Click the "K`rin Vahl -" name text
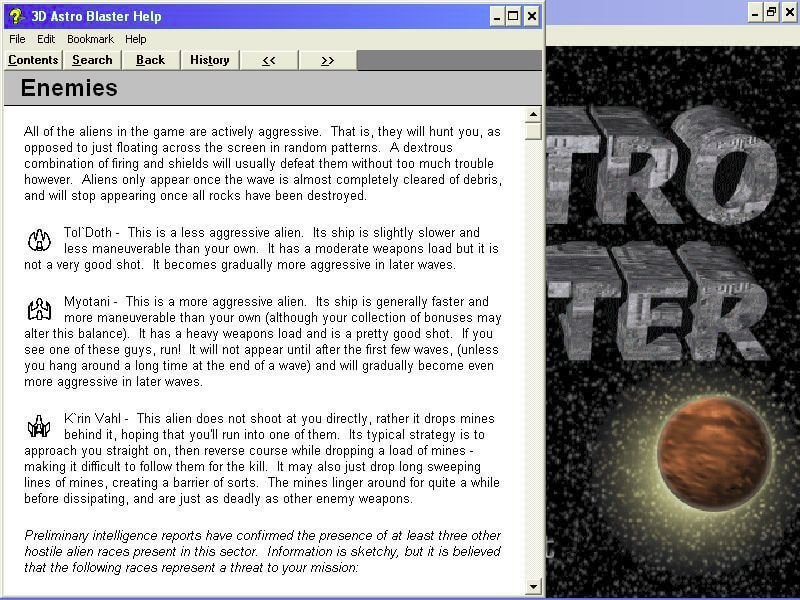 [96, 419]
